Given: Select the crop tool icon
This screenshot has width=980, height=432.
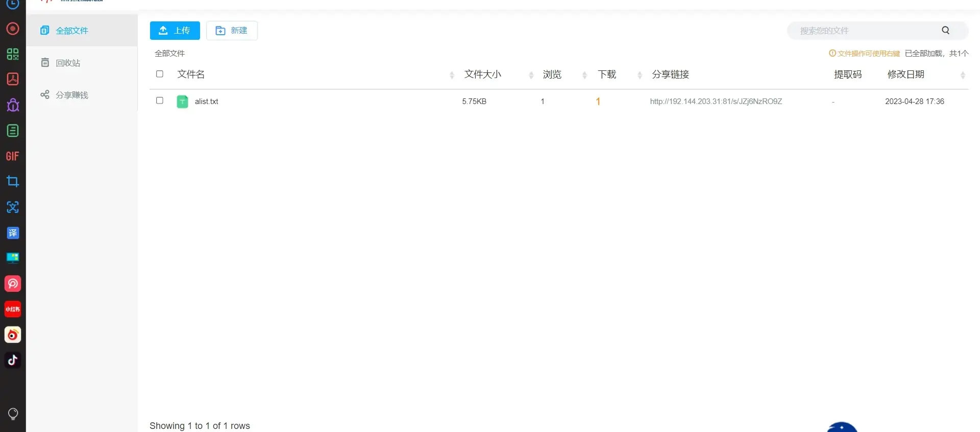Looking at the screenshot, I should (13, 182).
